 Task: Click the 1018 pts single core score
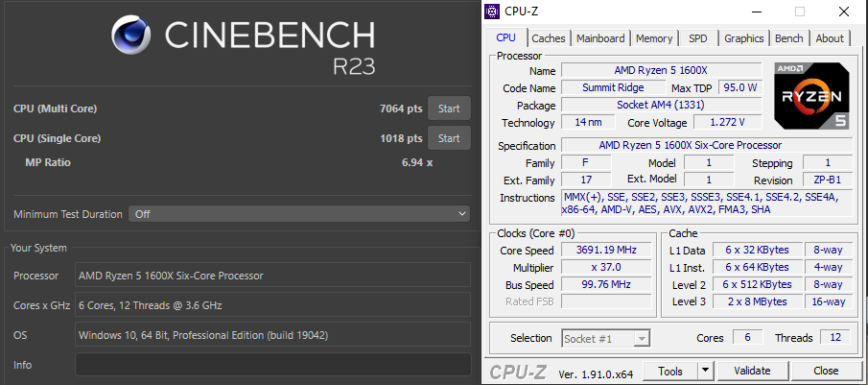pos(401,138)
